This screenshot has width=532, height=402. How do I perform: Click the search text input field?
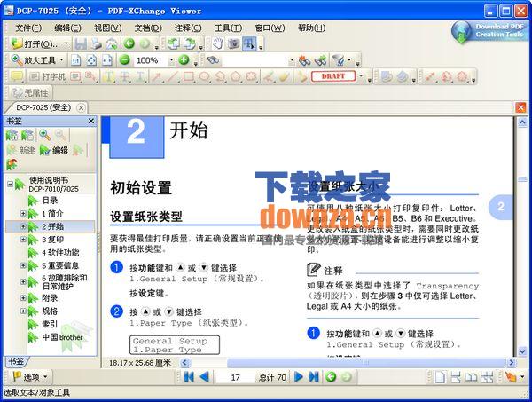point(255,60)
